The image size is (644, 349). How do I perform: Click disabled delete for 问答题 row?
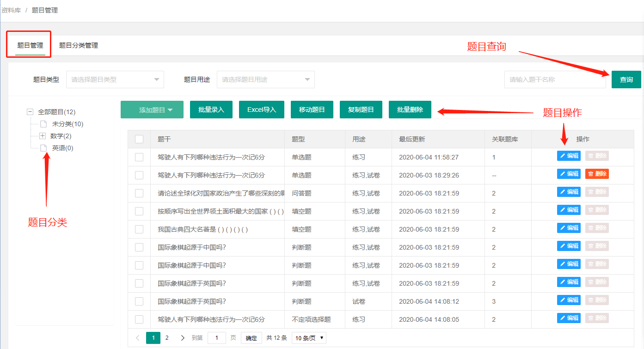[597, 192]
